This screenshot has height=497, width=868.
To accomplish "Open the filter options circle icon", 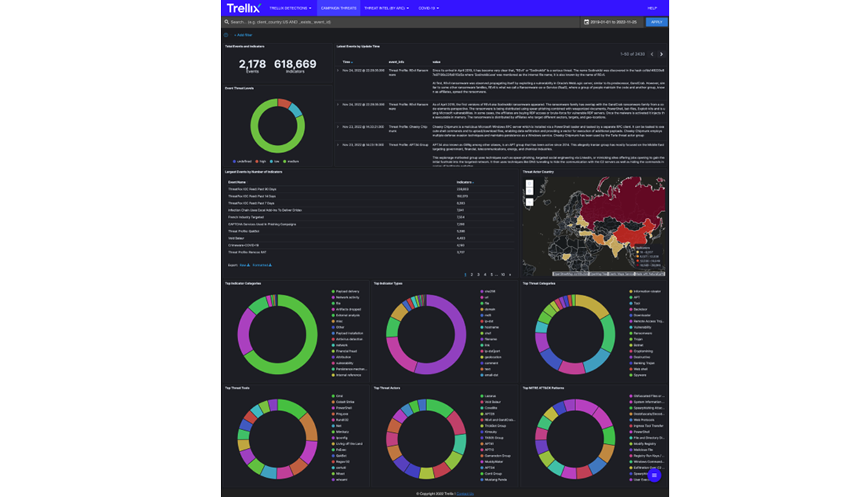I will pyautogui.click(x=226, y=35).
